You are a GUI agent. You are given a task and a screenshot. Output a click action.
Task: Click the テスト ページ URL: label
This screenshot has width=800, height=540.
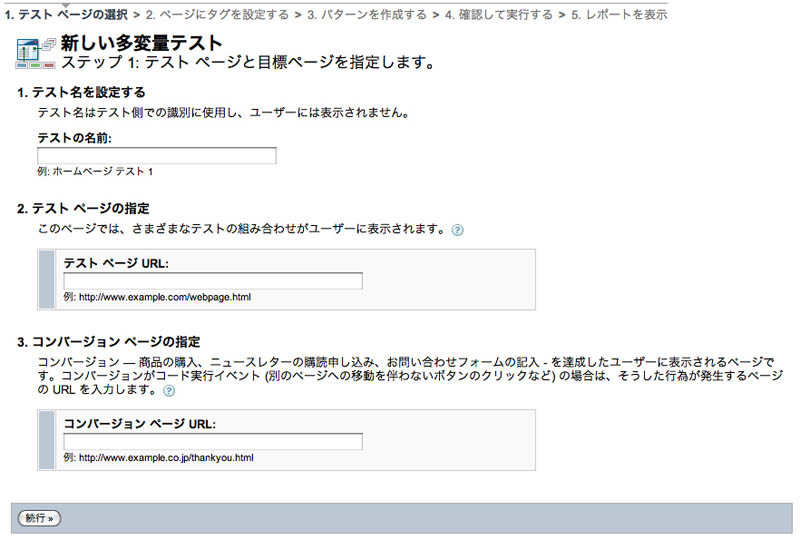[116, 263]
